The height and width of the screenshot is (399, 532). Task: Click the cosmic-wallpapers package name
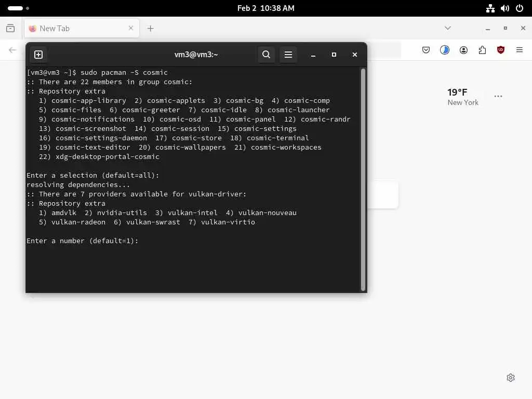190,148
